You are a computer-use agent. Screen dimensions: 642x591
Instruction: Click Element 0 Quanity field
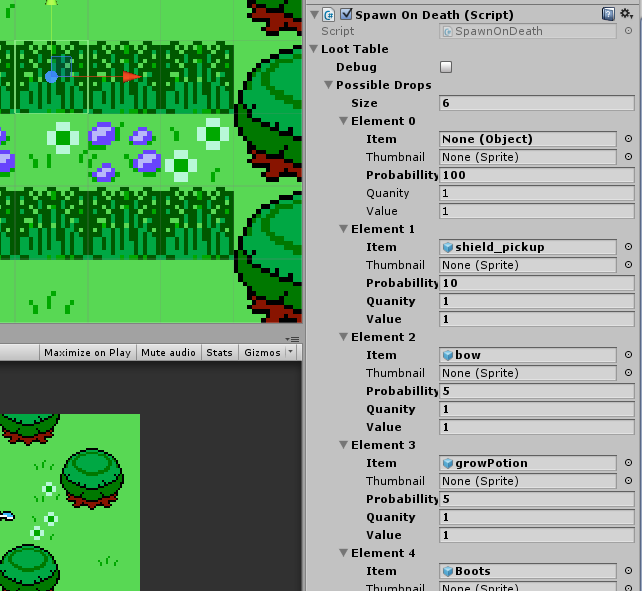pyautogui.click(x=537, y=193)
